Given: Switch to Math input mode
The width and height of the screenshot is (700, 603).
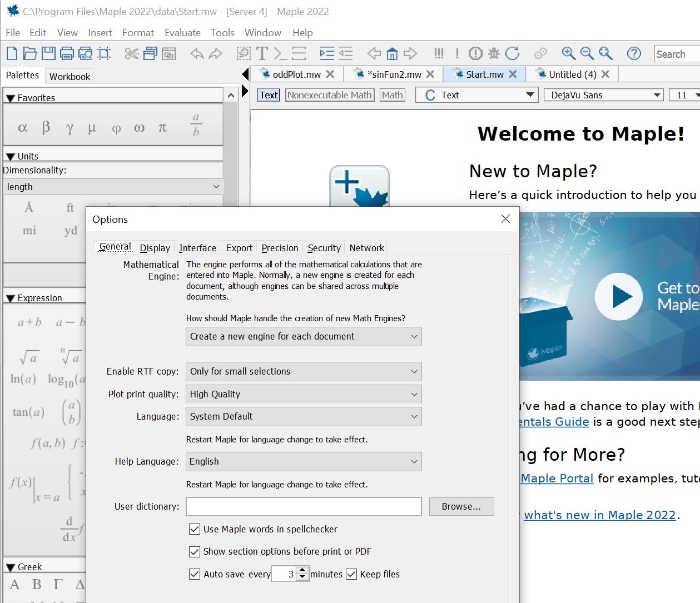Looking at the screenshot, I should pyautogui.click(x=392, y=95).
